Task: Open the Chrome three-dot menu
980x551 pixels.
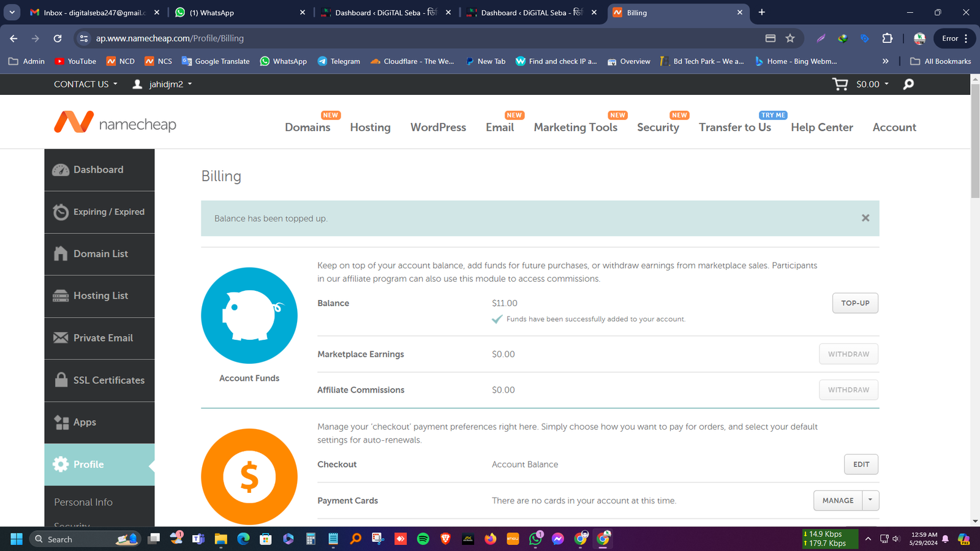Action: point(966,38)
